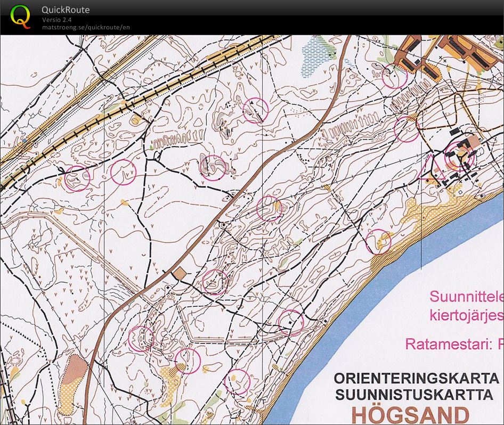504x425 pixels.
Task: Click the pink Suunnittele text
Action: click(x=466, y=296)
